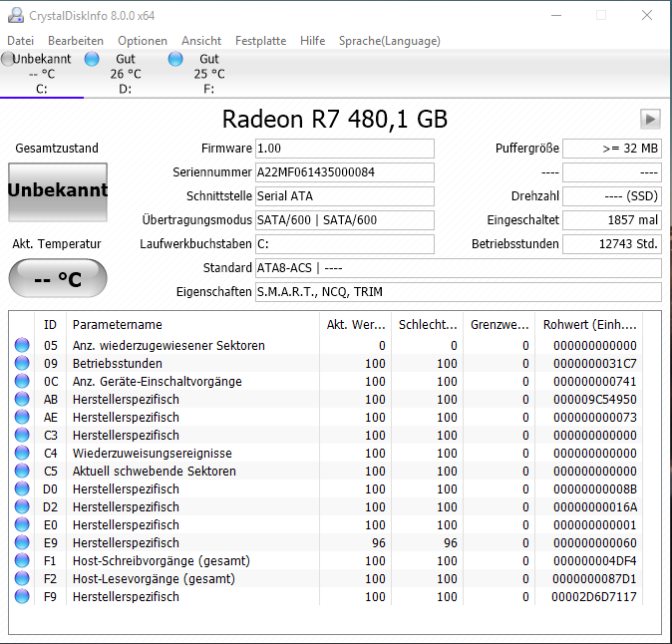Open the Datei menu
The image size is (672, 644).
[x=20, y=41]
